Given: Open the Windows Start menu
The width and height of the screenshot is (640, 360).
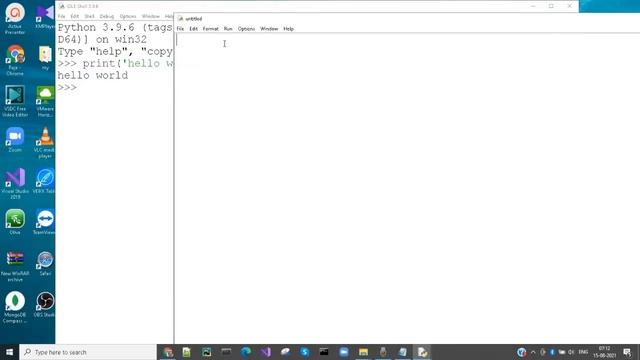Looking at the screenshot, I should tap(9, 352).
